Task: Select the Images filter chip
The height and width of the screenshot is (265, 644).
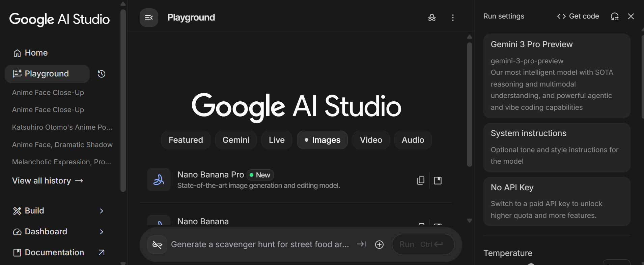Action: 322,140
